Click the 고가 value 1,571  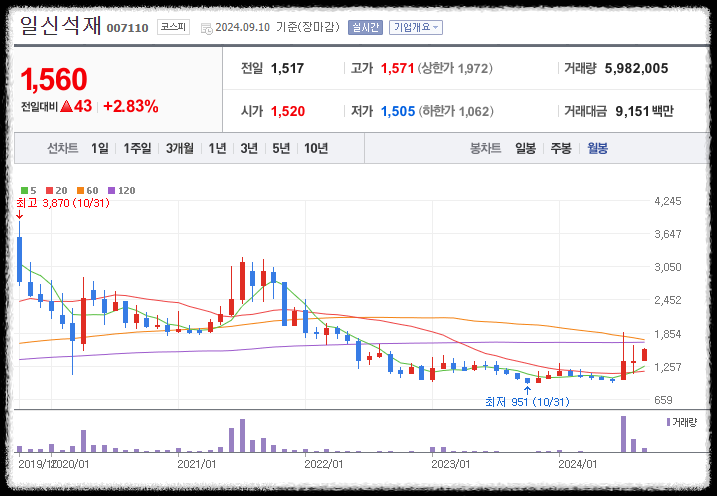pyautogui.click(x=397, y=69)
